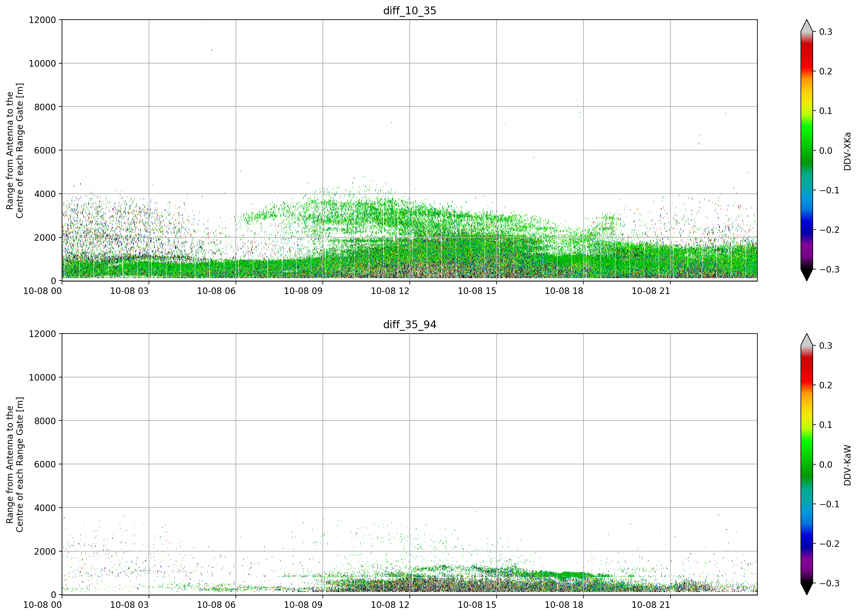Click the DDV-KaW colorbar gradient

pos(807,464)
